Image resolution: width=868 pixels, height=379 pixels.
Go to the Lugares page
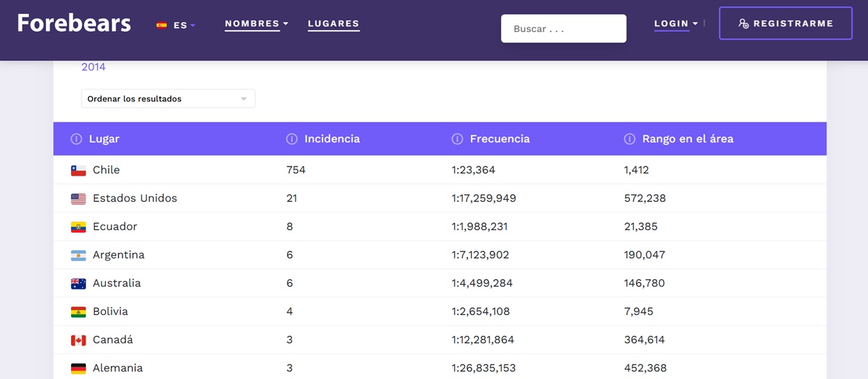(334, 24)
